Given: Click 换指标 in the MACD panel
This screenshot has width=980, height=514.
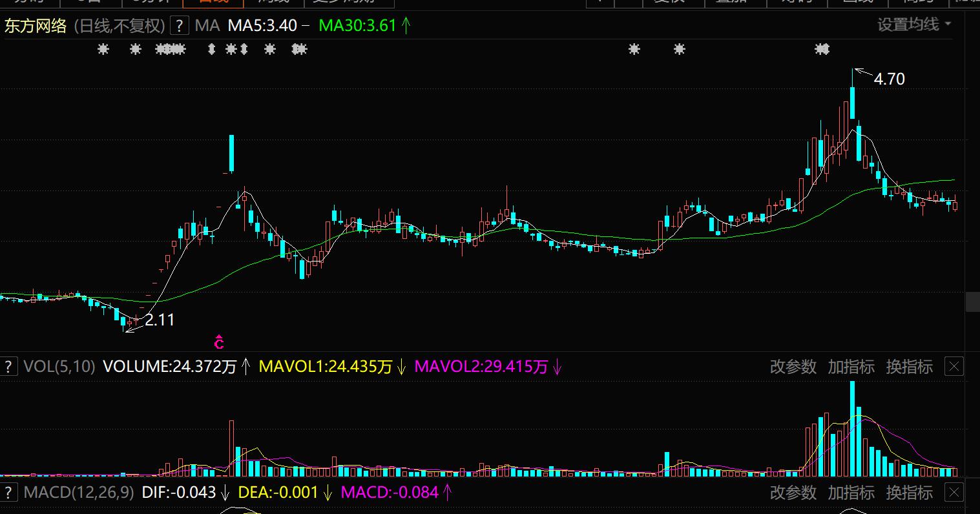Looking at the screenshot, I should [909, 493].
